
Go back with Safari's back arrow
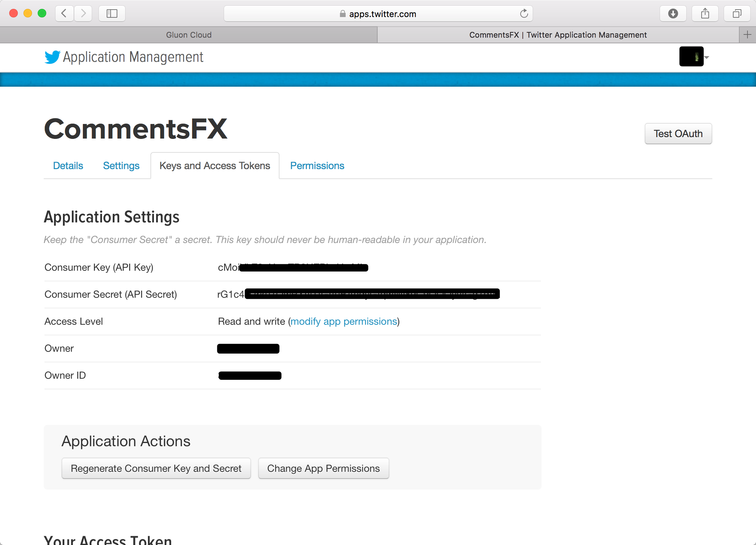[x=64, y=14]
